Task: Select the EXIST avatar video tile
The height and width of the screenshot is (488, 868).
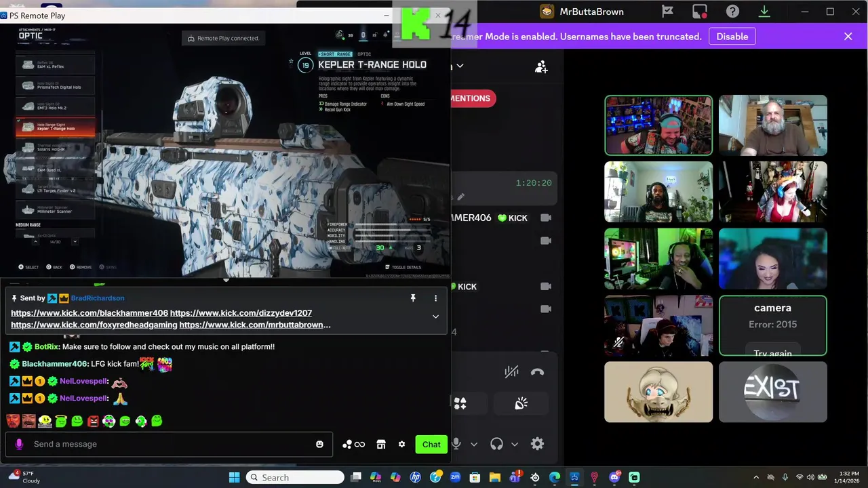Action: [x=772, y=392]
